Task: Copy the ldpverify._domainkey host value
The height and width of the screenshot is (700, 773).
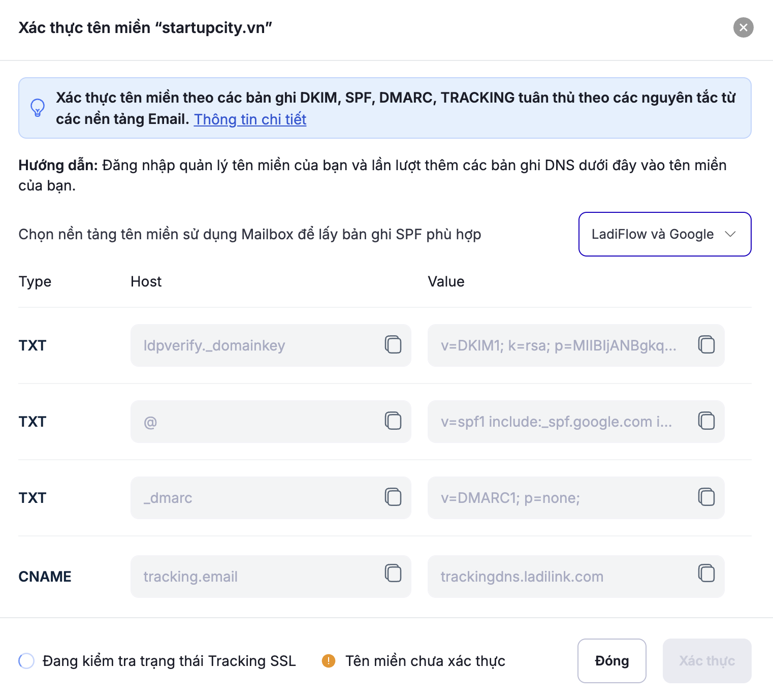Action: pos(393,344)
